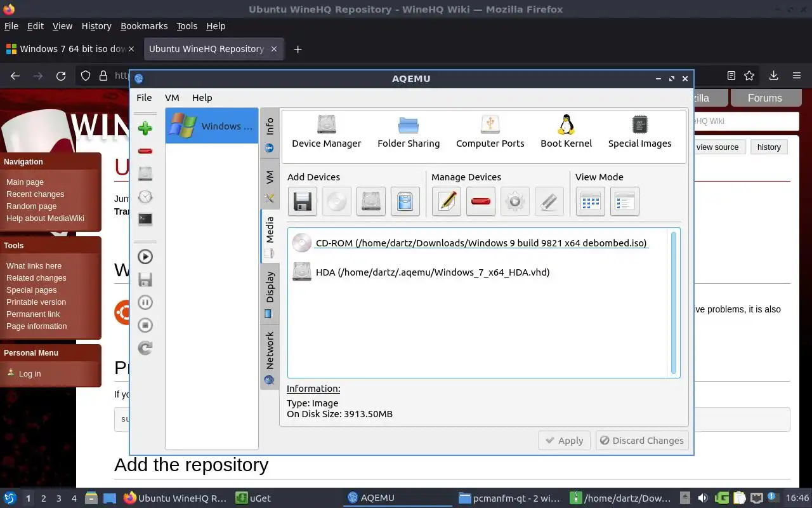812x508 pixels.
Task: Go back in Firefox
Action: point(15,76)
